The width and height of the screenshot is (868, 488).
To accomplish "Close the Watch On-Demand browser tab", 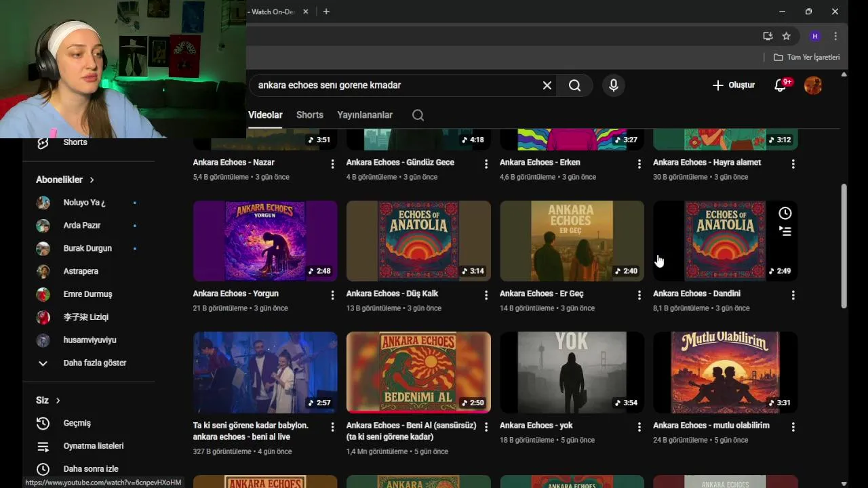I will pyautogui.click(x=306, y=12).
